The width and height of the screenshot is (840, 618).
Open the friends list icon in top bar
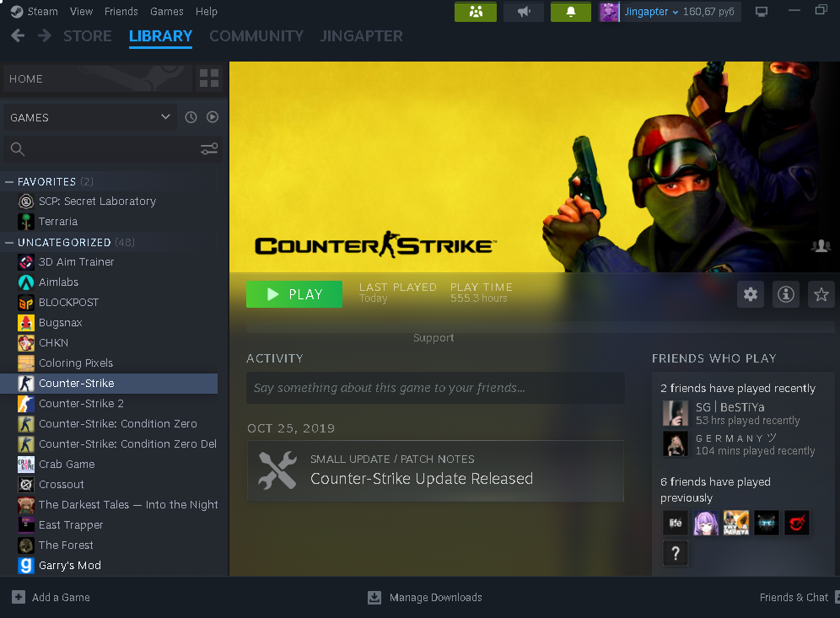click(x=476, y=12)
